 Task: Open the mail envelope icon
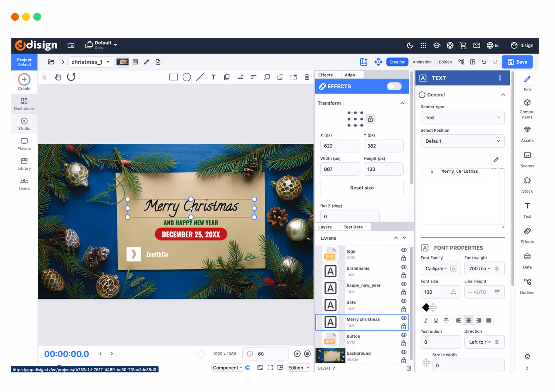pyautogui.click(x=477, y=45)
